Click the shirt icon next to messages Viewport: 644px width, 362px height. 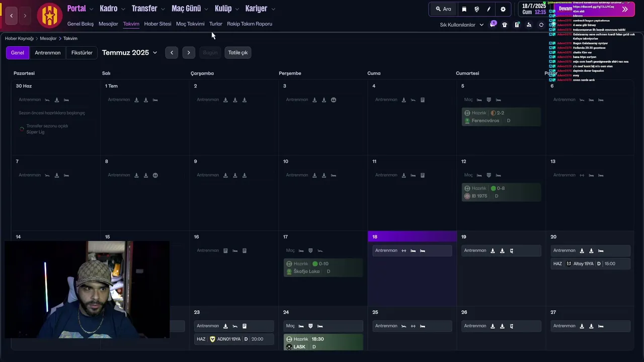coord(505,25)
